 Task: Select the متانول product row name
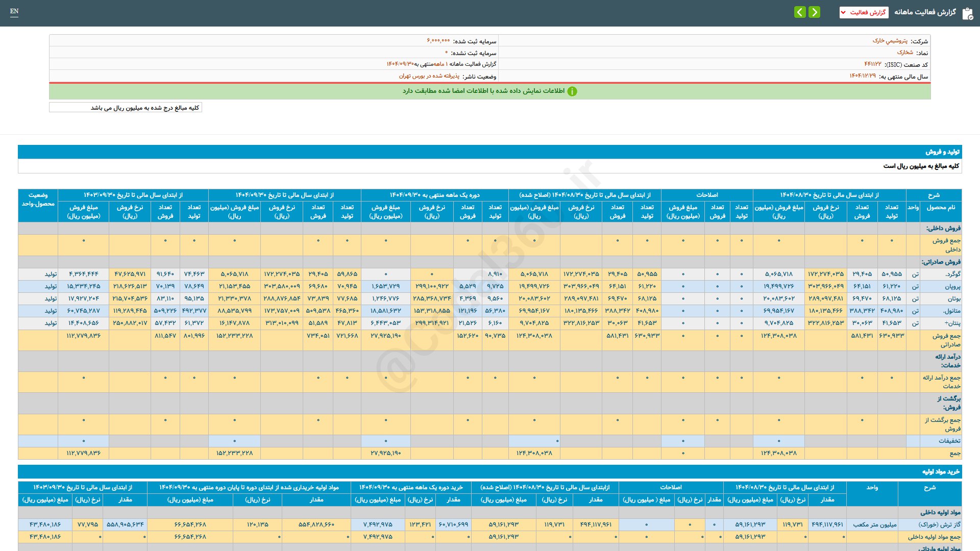[x=952, y=311]
